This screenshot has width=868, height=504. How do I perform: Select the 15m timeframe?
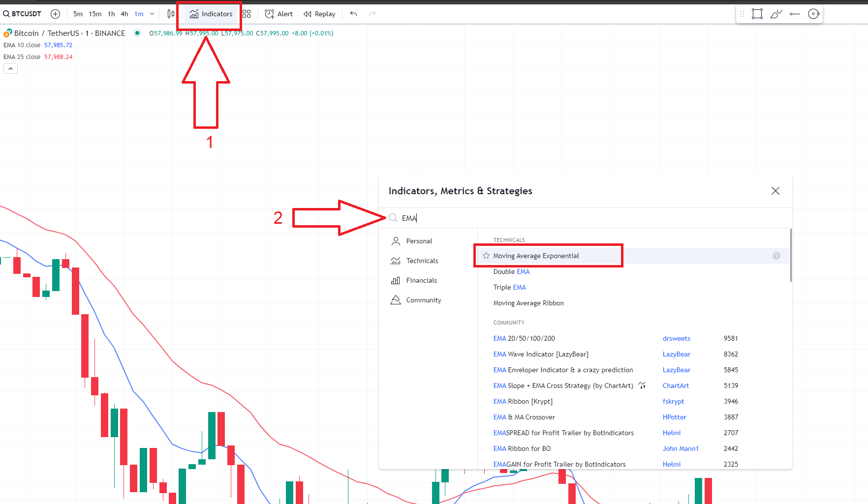click(95, 14)
